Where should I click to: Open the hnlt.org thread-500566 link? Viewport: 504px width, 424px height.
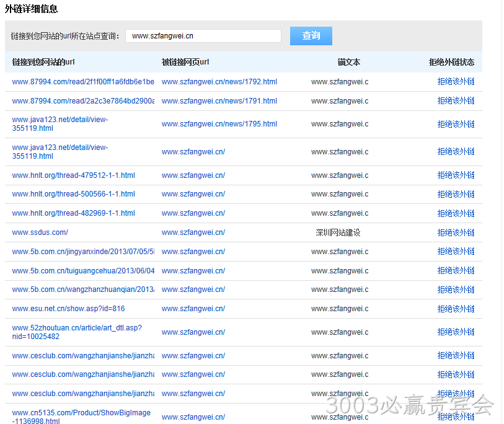pos(73,194)
